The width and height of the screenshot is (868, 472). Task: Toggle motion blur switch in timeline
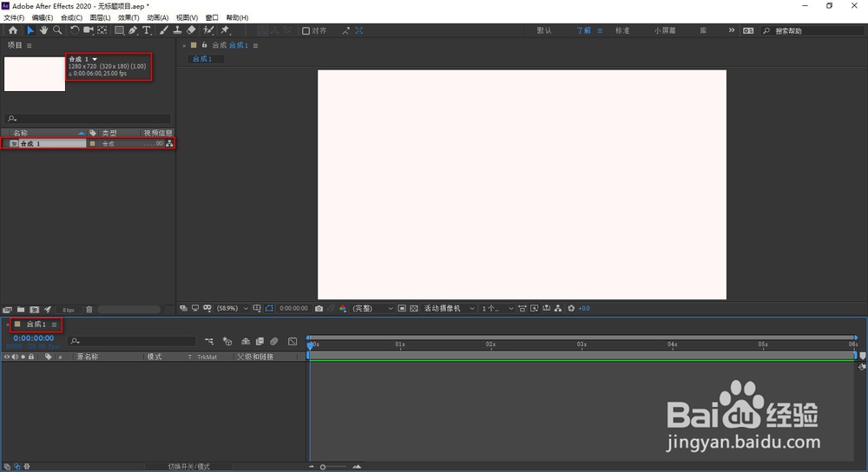(274, 341)
